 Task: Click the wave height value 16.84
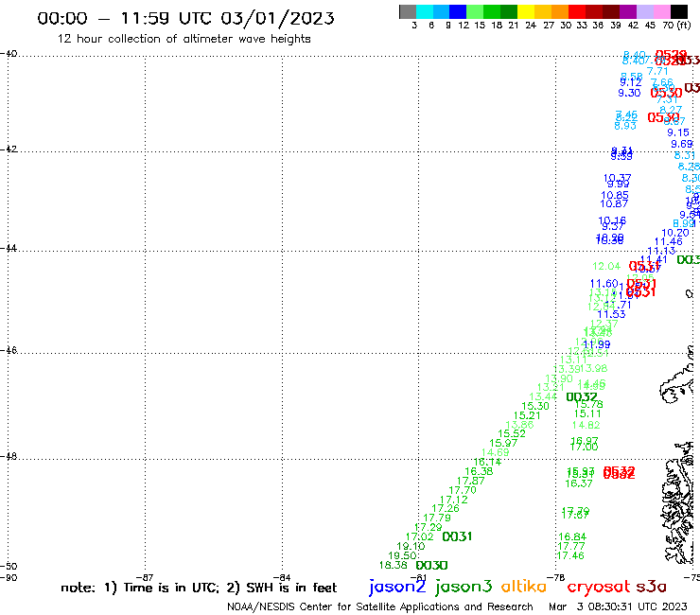572,536
